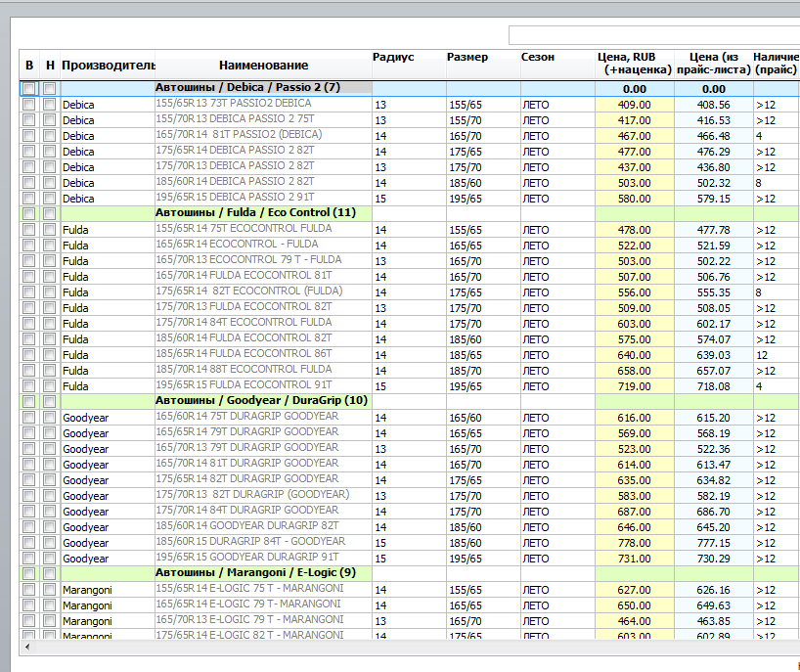
Task: Tick H checkbox of Fulda 195/65R15 row
Action: 50,386
